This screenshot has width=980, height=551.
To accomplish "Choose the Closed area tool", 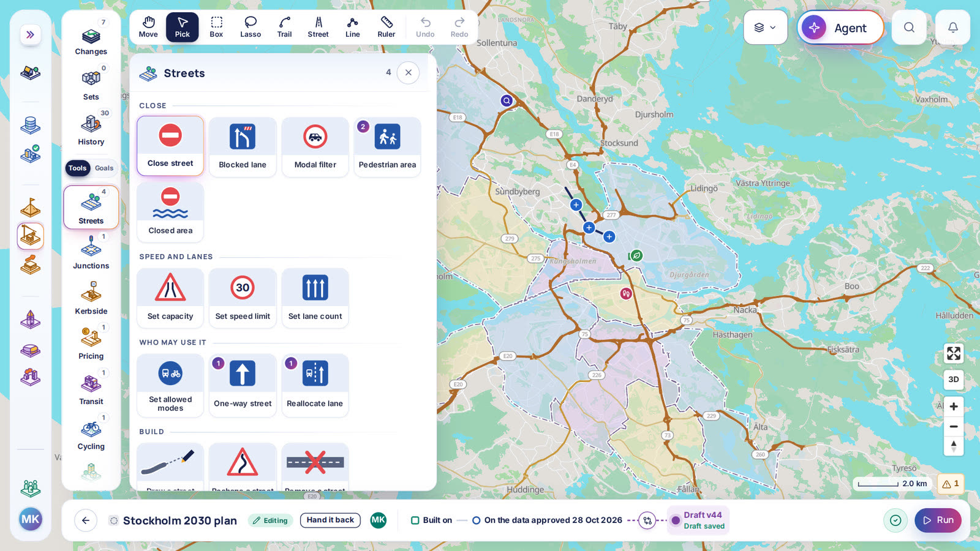I will point(170,212).
